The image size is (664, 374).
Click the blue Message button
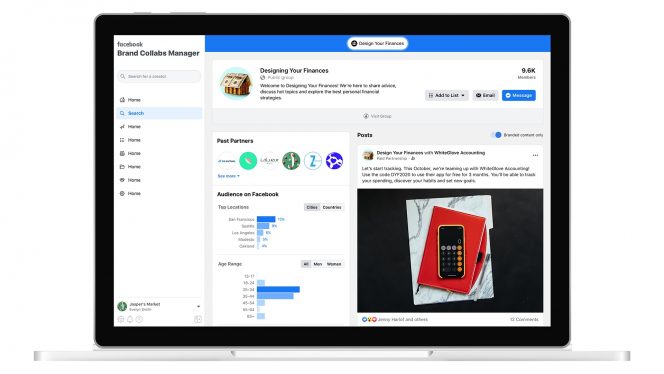pyautogui.click(x=519, y=95)
